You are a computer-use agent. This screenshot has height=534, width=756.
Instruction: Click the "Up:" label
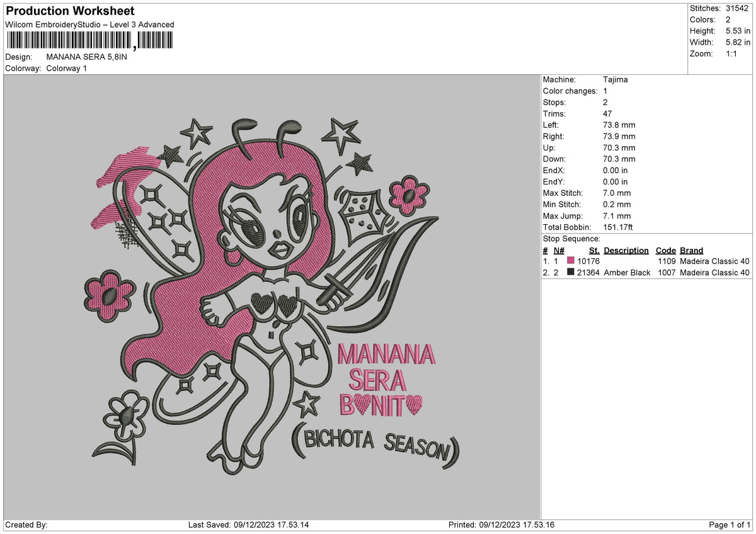[x=550, y=147]
